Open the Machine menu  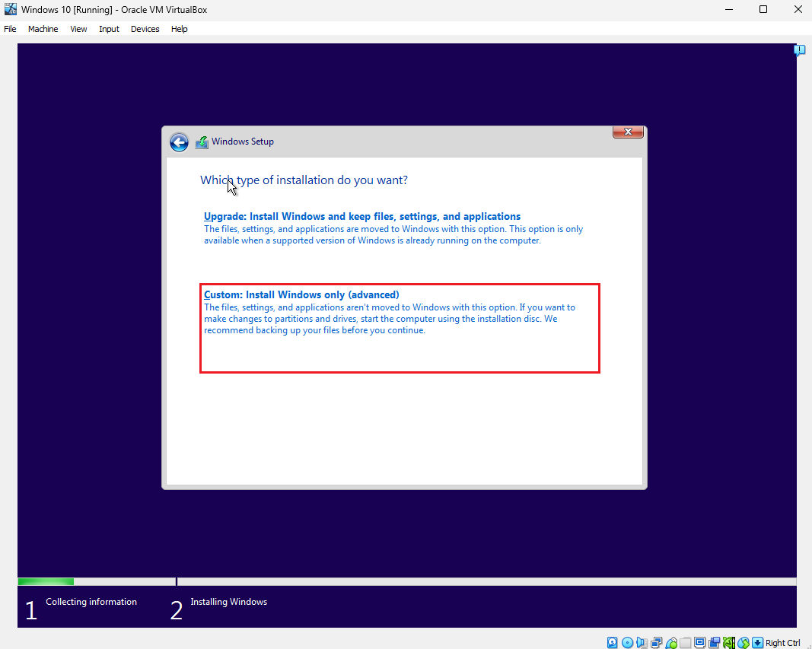click(x=43, y=29)
